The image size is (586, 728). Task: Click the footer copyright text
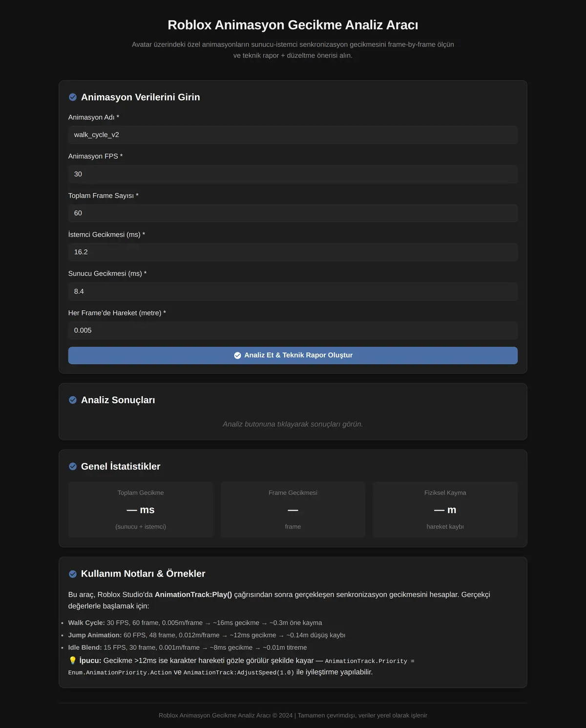[293, 715]
